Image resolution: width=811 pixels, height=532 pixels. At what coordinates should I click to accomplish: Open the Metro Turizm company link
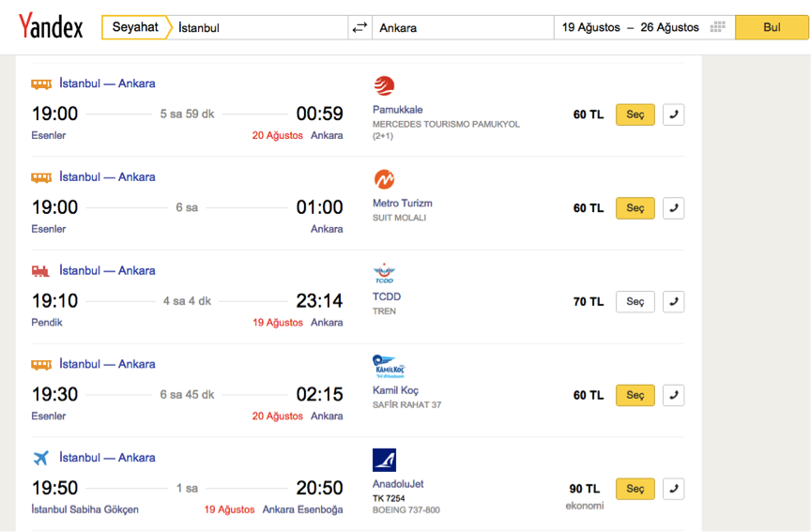[x=403, y=204]
